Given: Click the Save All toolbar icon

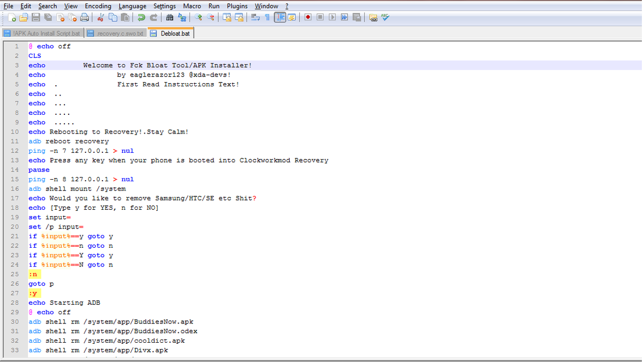Looking at the screenshot, I should [x=48, y=17].
